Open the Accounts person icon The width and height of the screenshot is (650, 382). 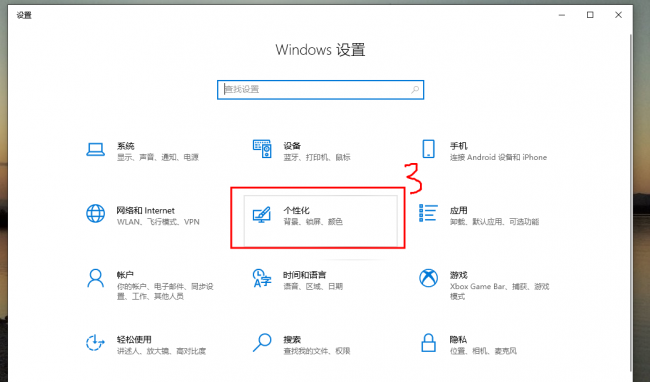coord(95,278)
